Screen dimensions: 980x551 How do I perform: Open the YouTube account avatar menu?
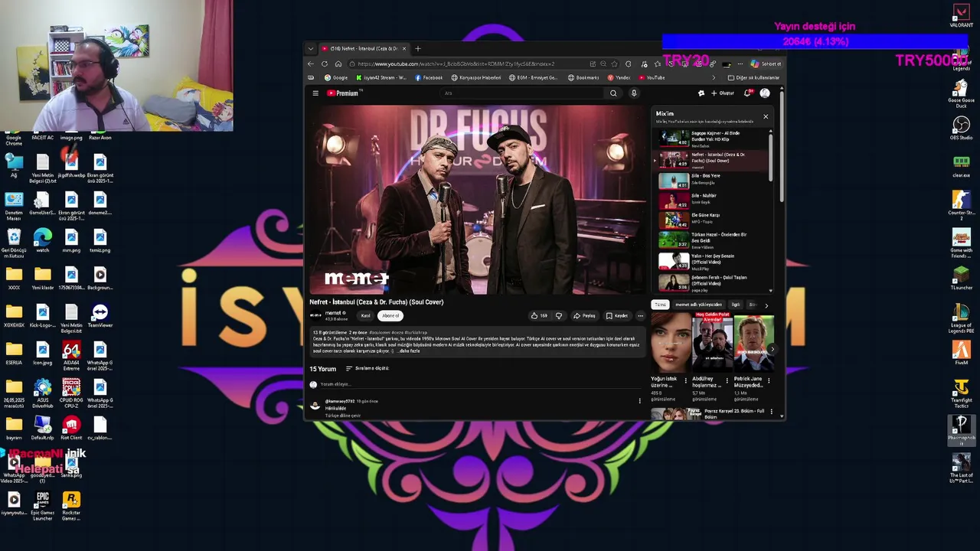point(765,93)
